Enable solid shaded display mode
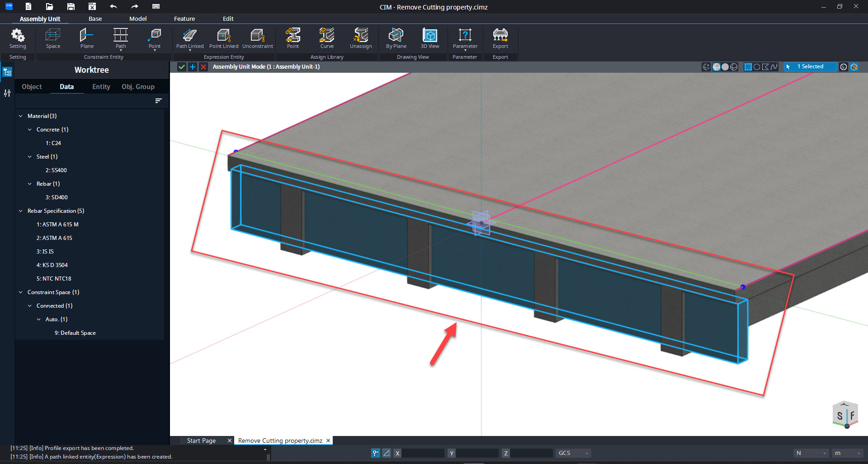 pos(725,67)
